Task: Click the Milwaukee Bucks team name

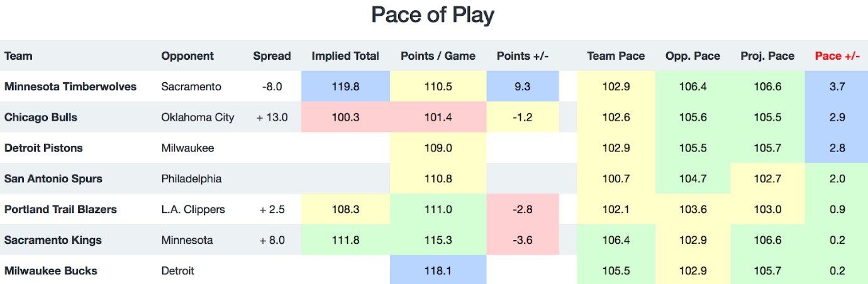Action: [x=51, y=271]
